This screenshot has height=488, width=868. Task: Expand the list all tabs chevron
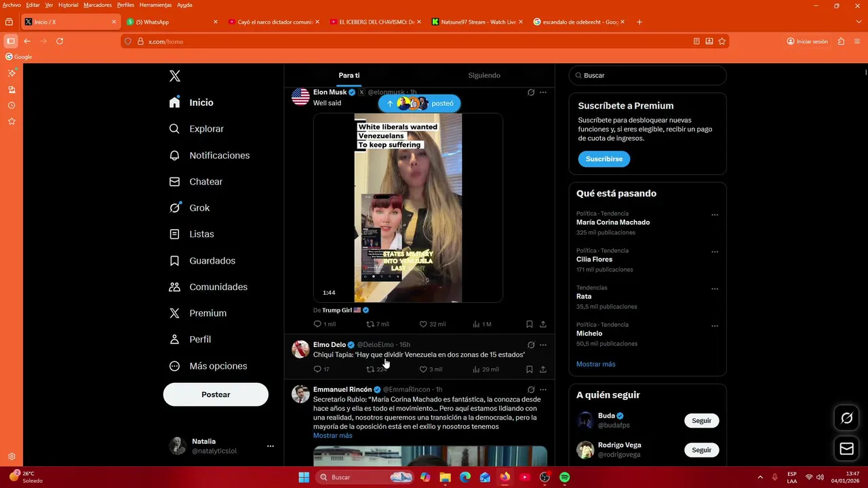click(x=860, y=22)
